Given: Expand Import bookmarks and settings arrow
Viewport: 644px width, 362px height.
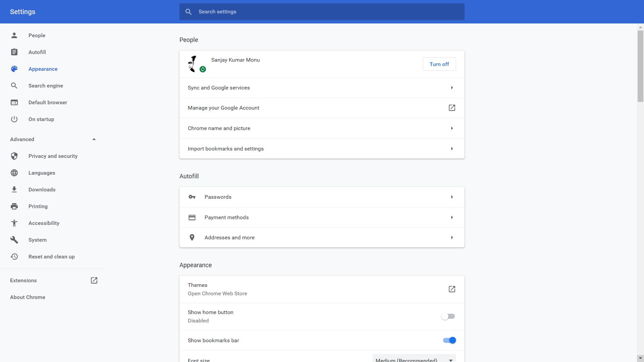Looking at the screenshot, I should tap(452, 149).
